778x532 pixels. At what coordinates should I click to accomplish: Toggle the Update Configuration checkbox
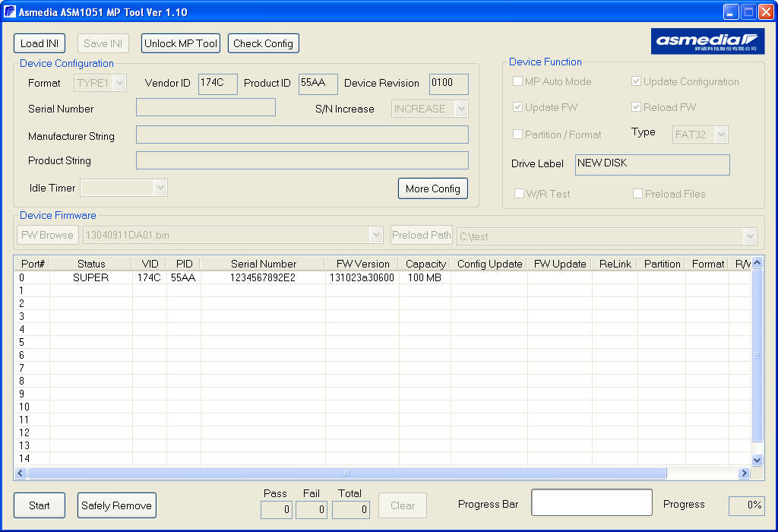(x=636, y=81)
